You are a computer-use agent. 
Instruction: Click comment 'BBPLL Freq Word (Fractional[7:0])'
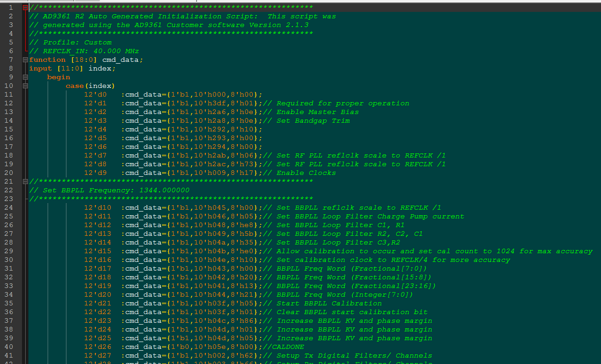click(352, 269)
